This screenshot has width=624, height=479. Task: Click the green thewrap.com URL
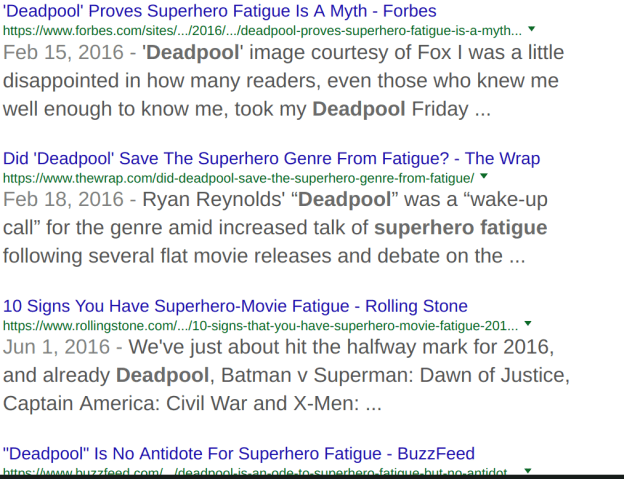click(238, 177)
